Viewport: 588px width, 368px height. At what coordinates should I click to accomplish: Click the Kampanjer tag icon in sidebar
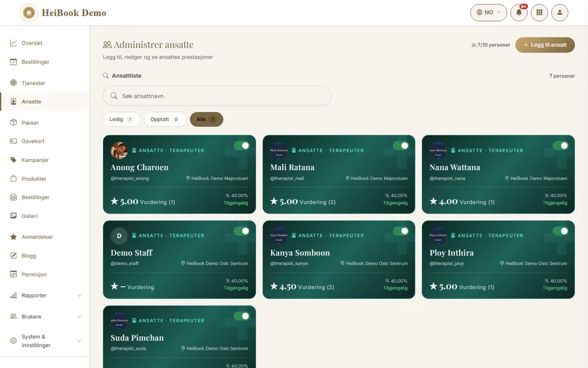point(13,160)
